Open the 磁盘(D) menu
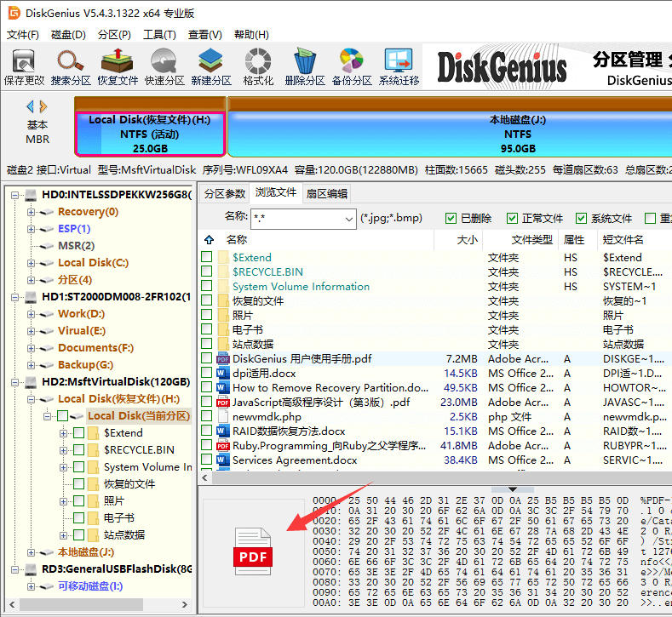The height and width of the screenshot is (617, 672). click(x=68, y=35)
